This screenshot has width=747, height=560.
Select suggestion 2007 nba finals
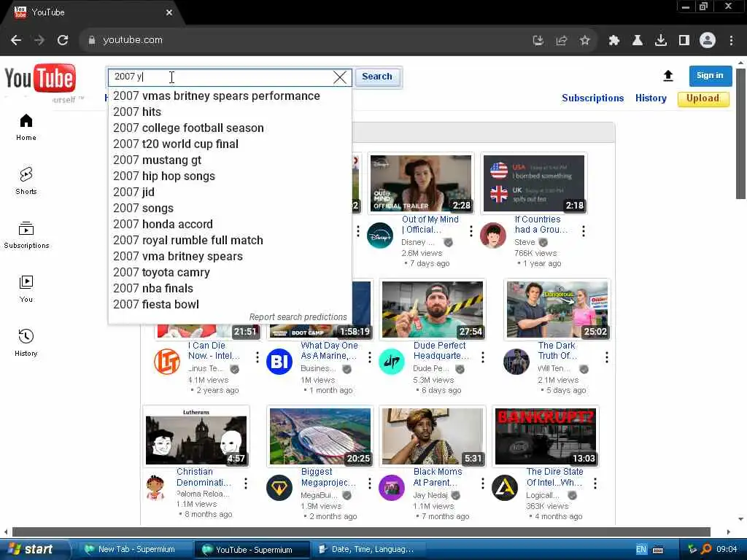(230, 288)
